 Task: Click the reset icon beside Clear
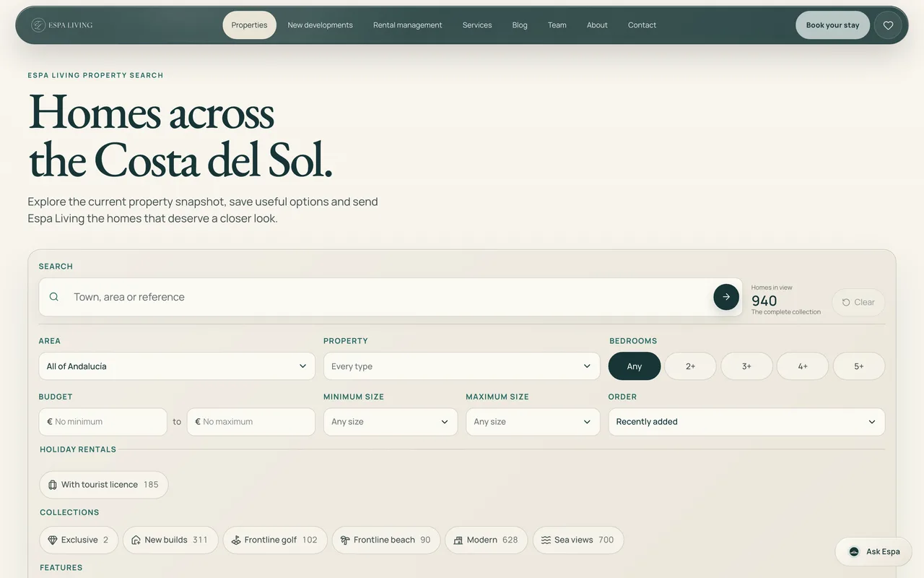846,303
